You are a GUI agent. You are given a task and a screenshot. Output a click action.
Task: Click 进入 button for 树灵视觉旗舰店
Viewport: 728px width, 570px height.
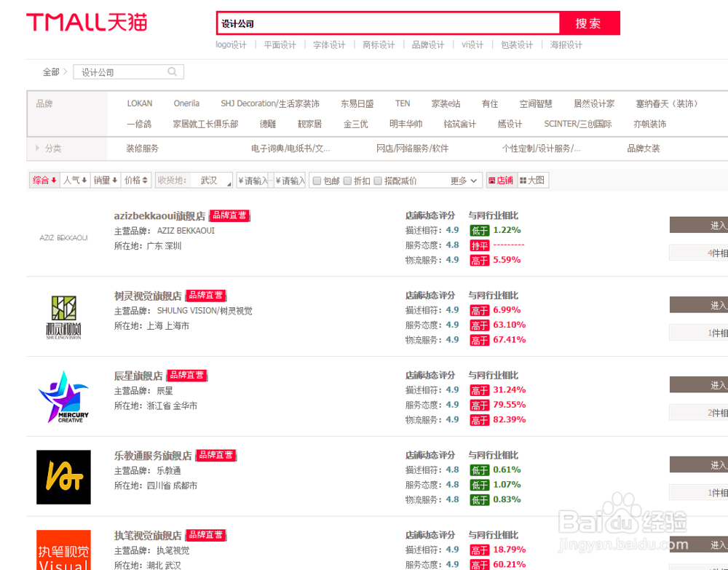click(699, 305)
